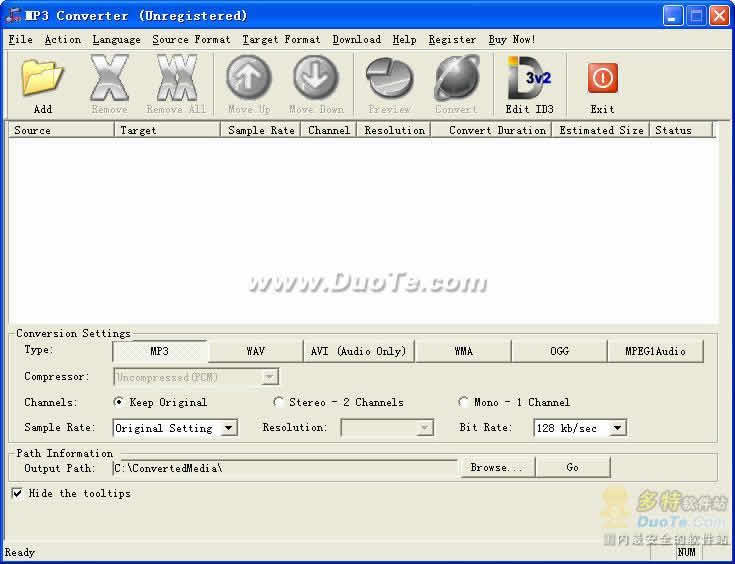Click the Remove X icon

pos(109,77)
